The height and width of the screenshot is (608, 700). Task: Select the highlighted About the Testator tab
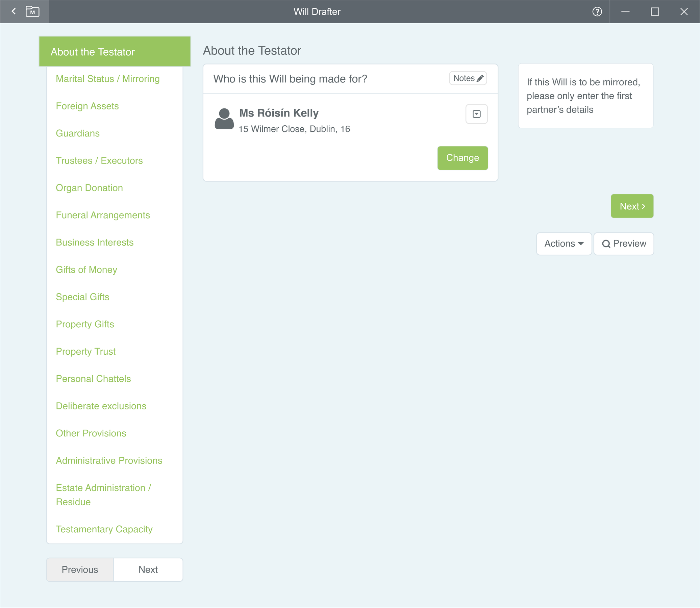click(x=92, y=52)
